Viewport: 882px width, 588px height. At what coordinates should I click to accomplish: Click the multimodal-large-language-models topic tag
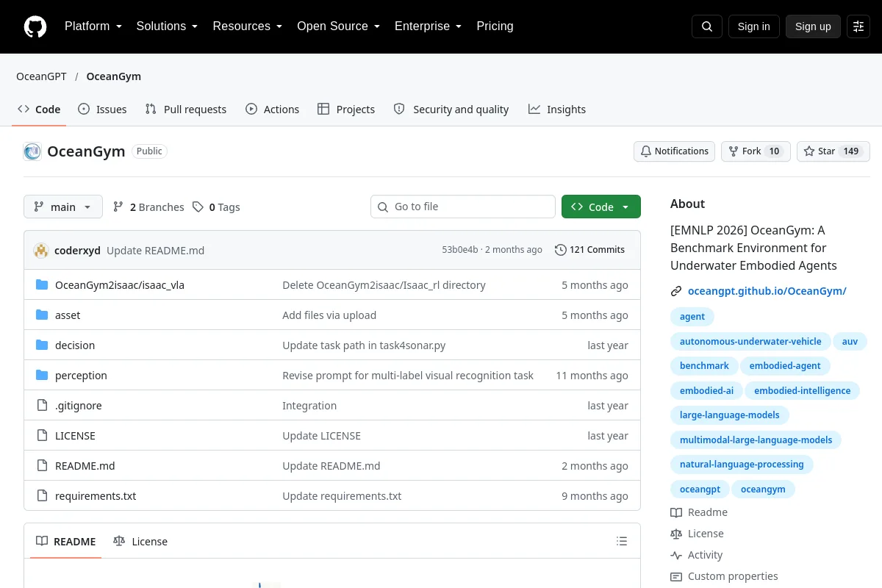click(x=756, y=440)
